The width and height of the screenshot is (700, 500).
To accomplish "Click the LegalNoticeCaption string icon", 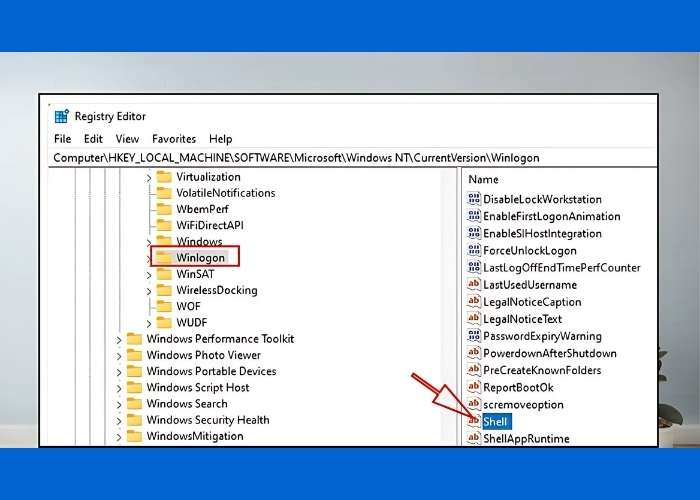I will point(474,302).
